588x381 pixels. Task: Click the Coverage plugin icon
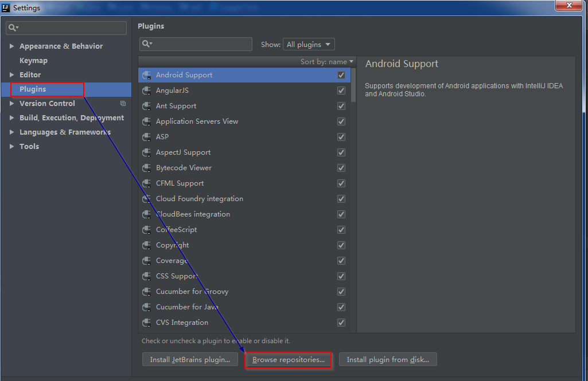pos(147,261)
